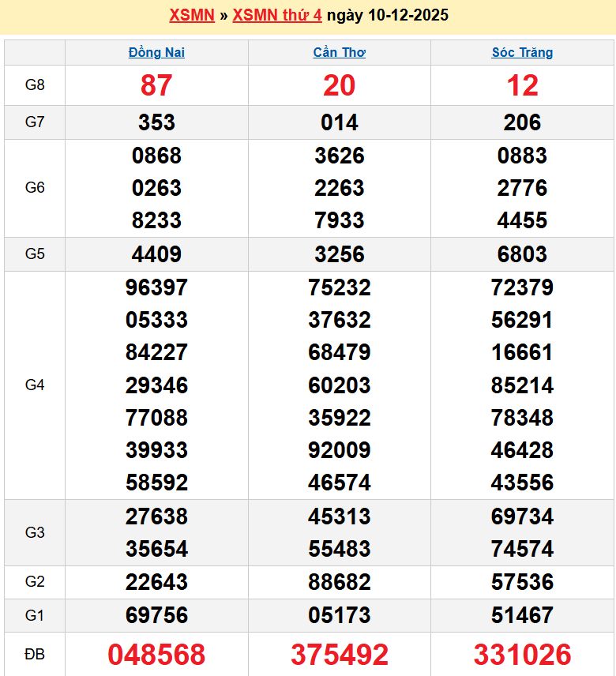Select Cần Thơ special prize 375492

click(x=339, y=655)
